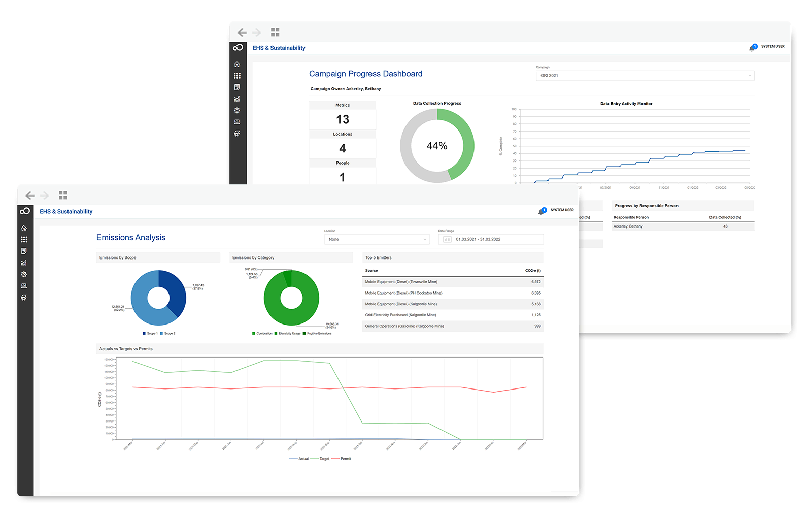Open the apps grid icon in Campaign Progress sidebar

pos(237,76)
